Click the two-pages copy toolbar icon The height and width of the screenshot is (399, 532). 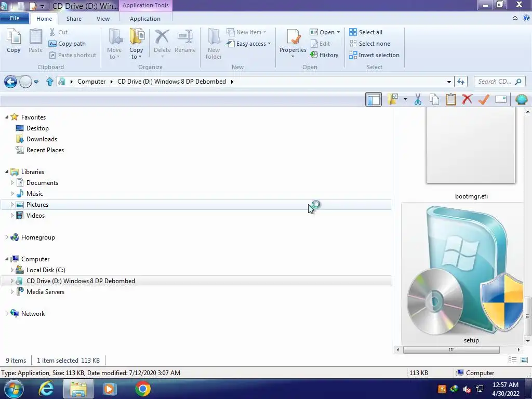point(434,99)
